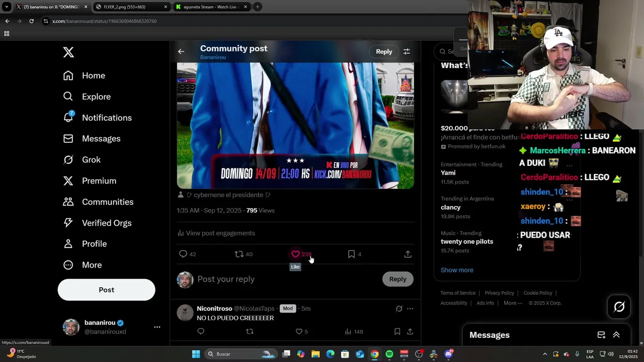Click the browser address bar URL

click(105, 21)
